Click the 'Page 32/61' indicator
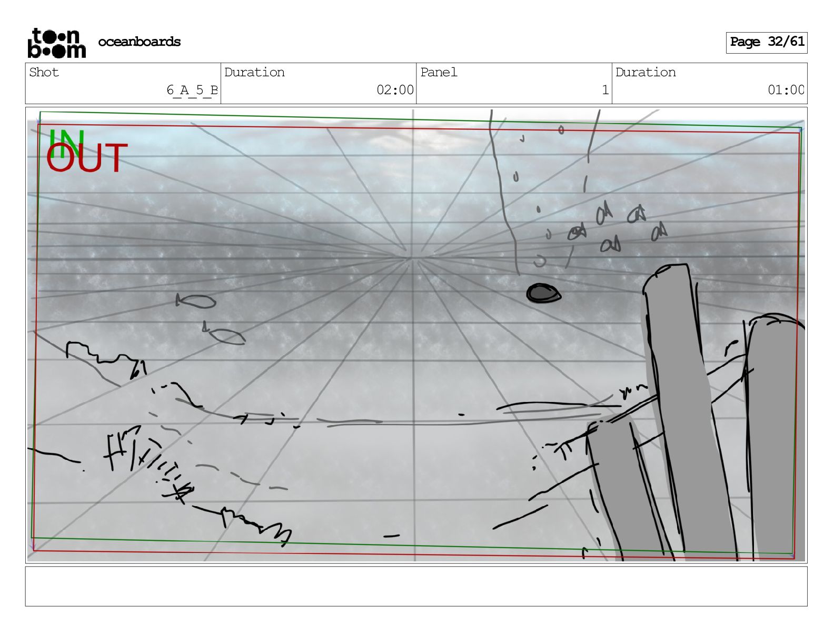Screen dimensions: 834x644 click(x=767, y=42)
